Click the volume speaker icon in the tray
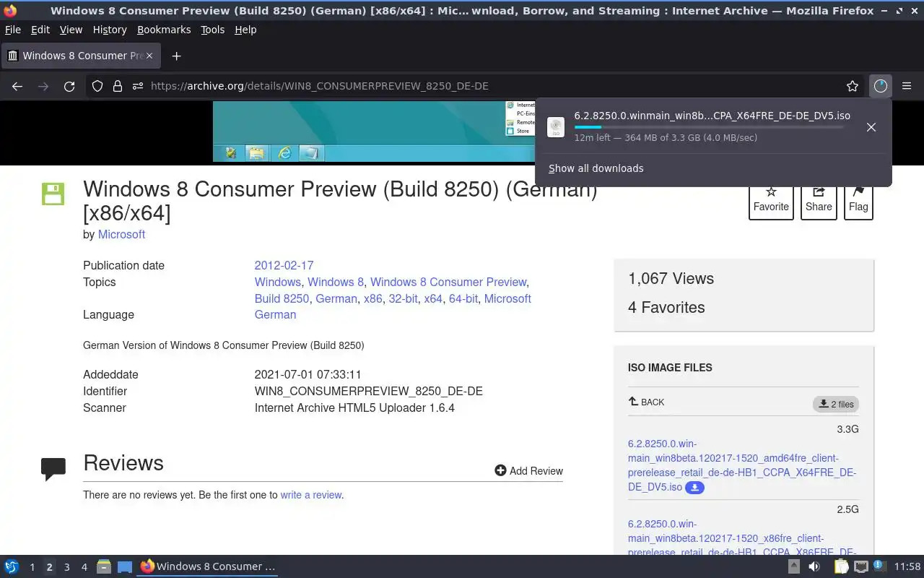924x578 pixels. (x=814, y=566)
